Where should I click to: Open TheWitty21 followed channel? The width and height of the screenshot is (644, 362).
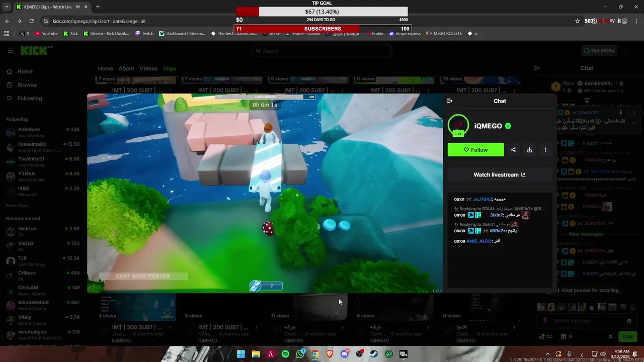43,162
